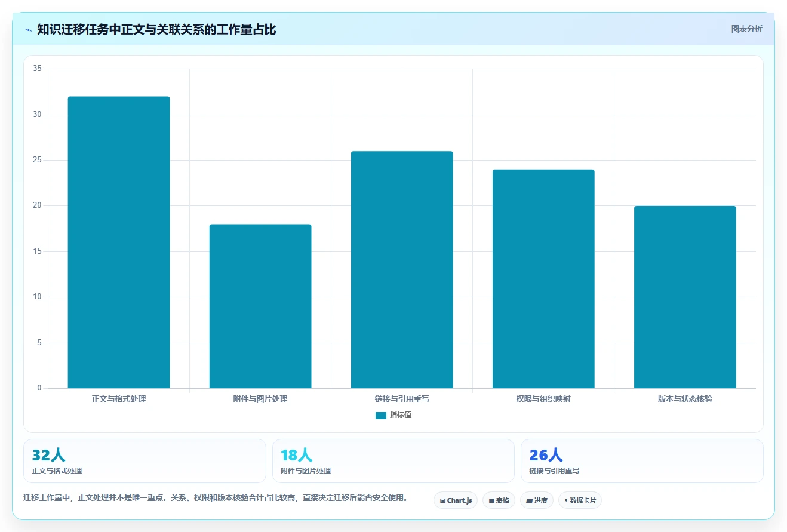Image resolution: width=787 pixels, height=532 pixels.
Task: Click the 正文与格式处理 bar in chart
Action: click(119, 242)
